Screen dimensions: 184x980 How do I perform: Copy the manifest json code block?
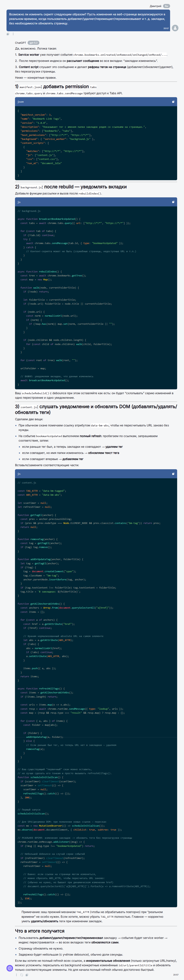(173, 102)
